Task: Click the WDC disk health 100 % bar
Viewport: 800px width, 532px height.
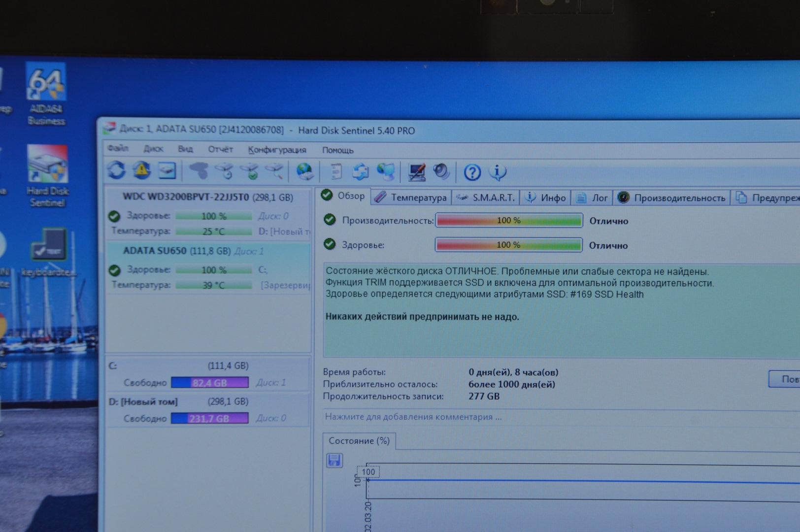Action: point(214,216)
